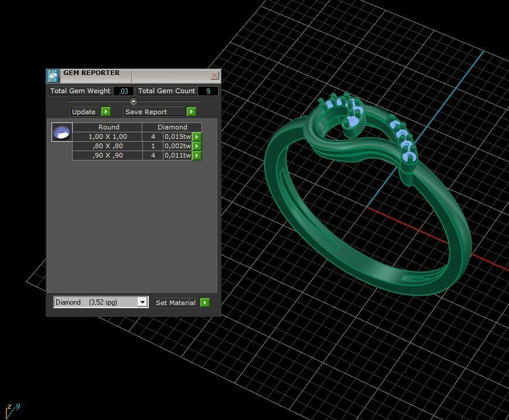509x420 pixels.
Task: Click the 0,015tw weight cell
Action: [x=177, y=136]
